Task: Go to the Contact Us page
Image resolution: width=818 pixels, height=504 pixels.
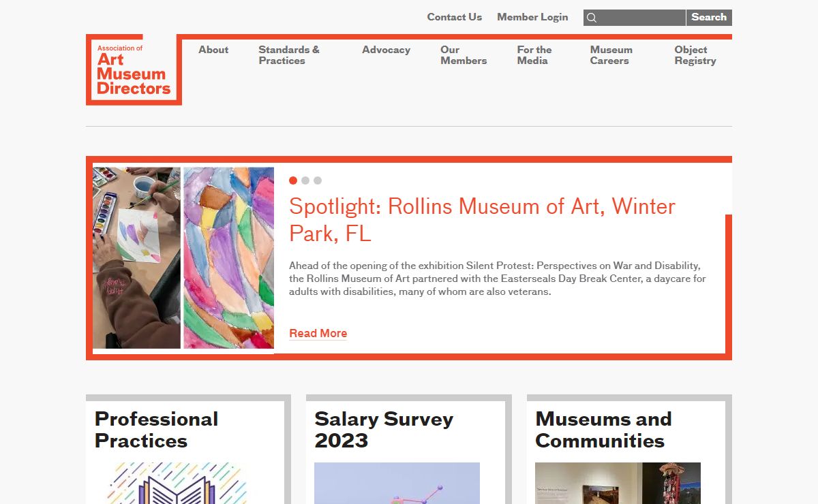Action: coord(455,17)
